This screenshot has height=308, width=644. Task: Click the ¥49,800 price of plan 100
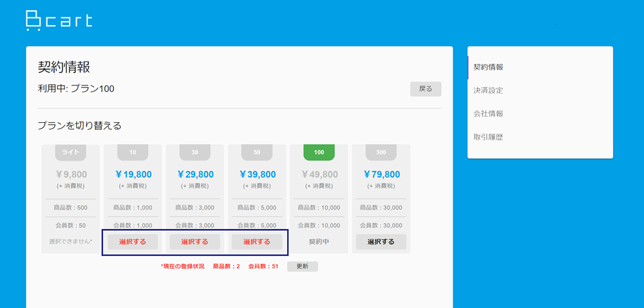pyautogui.click(x=319, y=174)
